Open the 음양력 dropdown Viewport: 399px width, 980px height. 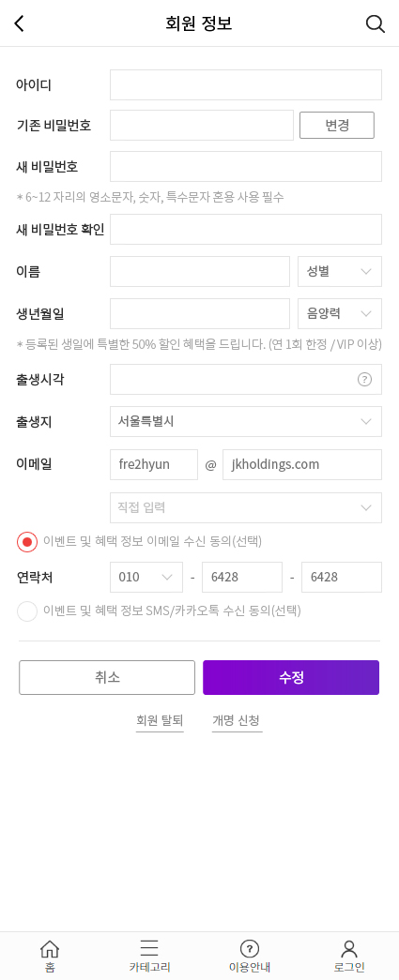point(340,314)
